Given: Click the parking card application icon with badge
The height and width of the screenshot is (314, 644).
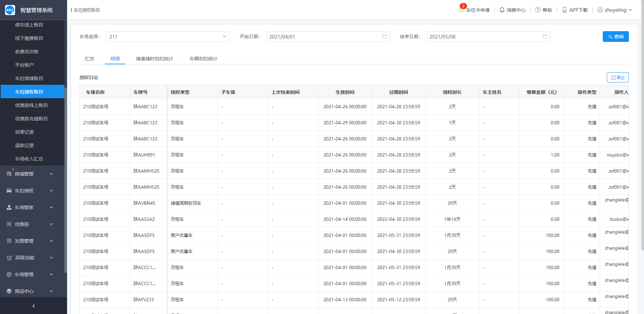Looking at the screenshot, I should pos(462,9).
